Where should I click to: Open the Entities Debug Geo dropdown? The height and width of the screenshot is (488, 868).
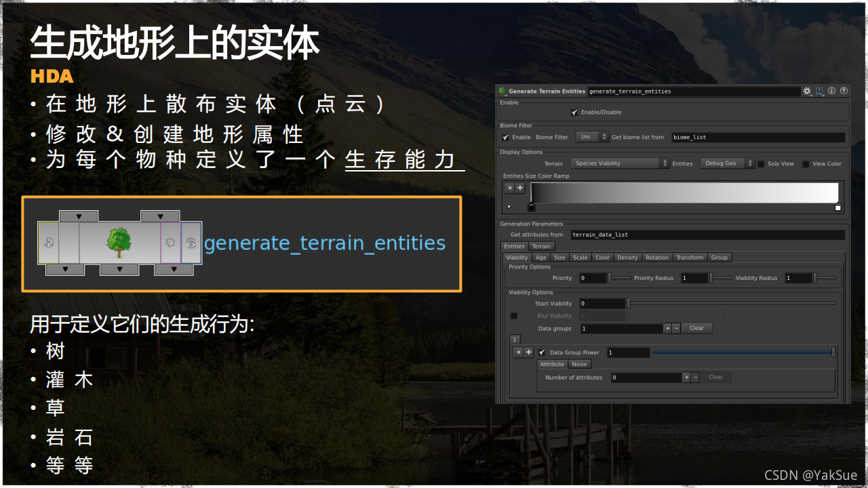727,163
